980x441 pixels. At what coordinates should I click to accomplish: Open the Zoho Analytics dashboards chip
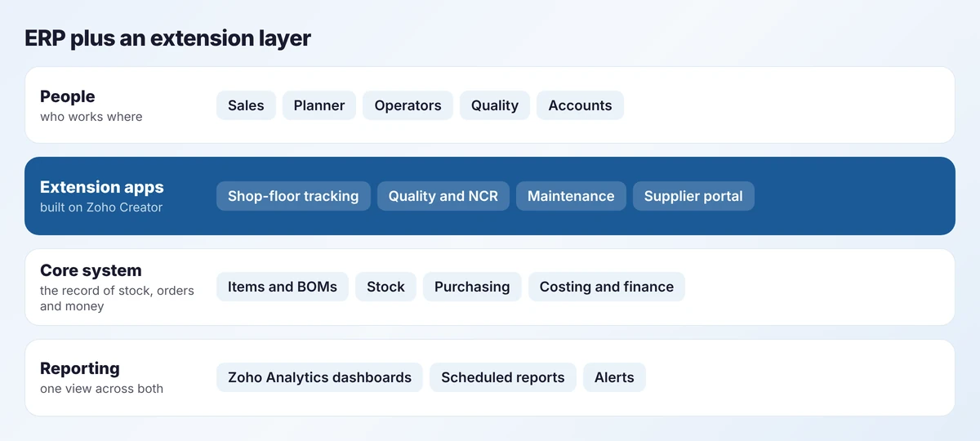319,377
